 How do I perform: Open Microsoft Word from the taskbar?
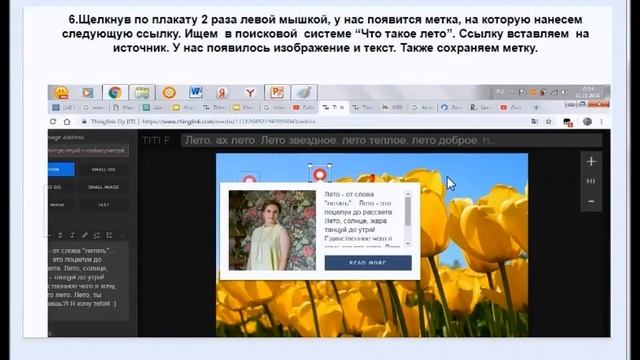pyautogui.click(x=196, y=93)
